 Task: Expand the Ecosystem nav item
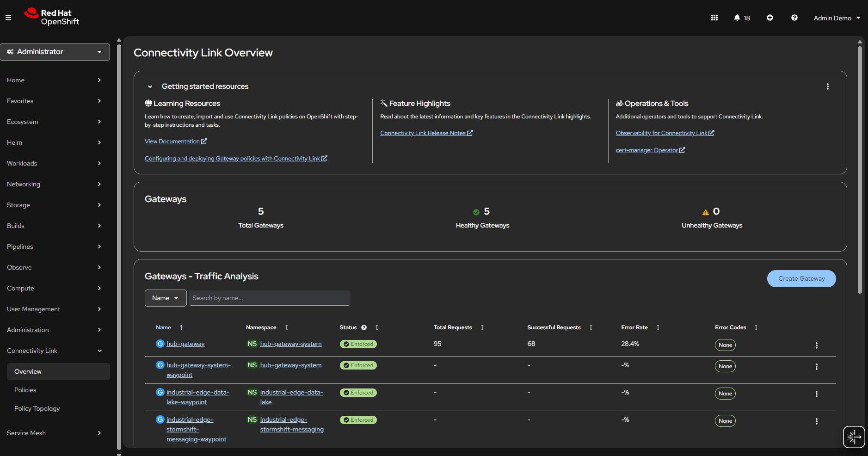point(55,122)
